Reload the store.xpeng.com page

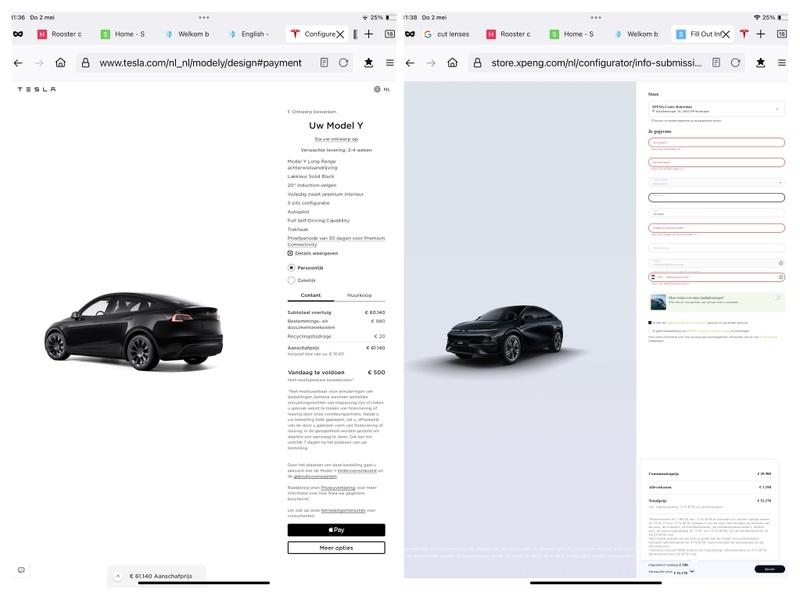735,62
